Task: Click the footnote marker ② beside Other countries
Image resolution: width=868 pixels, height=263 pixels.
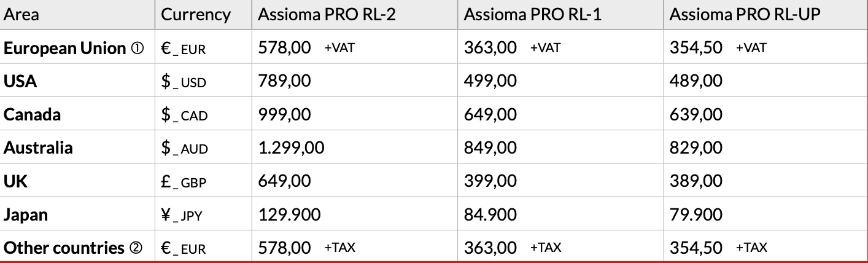Action: point(136,248)
